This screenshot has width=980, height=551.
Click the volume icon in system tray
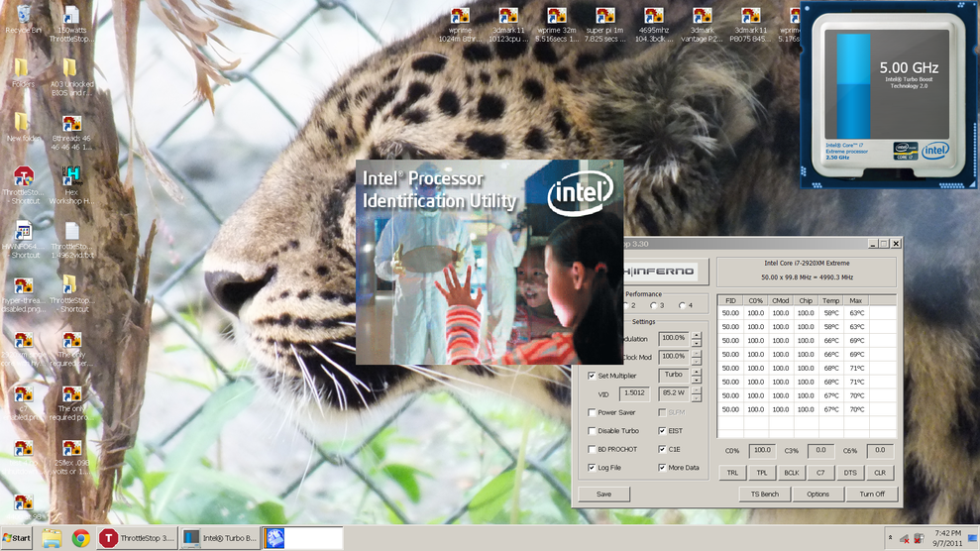click(905, 538)
